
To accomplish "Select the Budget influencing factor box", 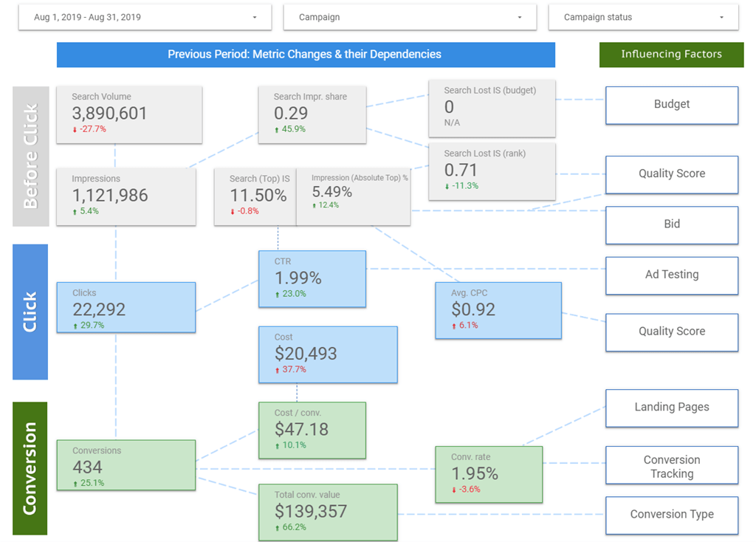I will point(671,105).
